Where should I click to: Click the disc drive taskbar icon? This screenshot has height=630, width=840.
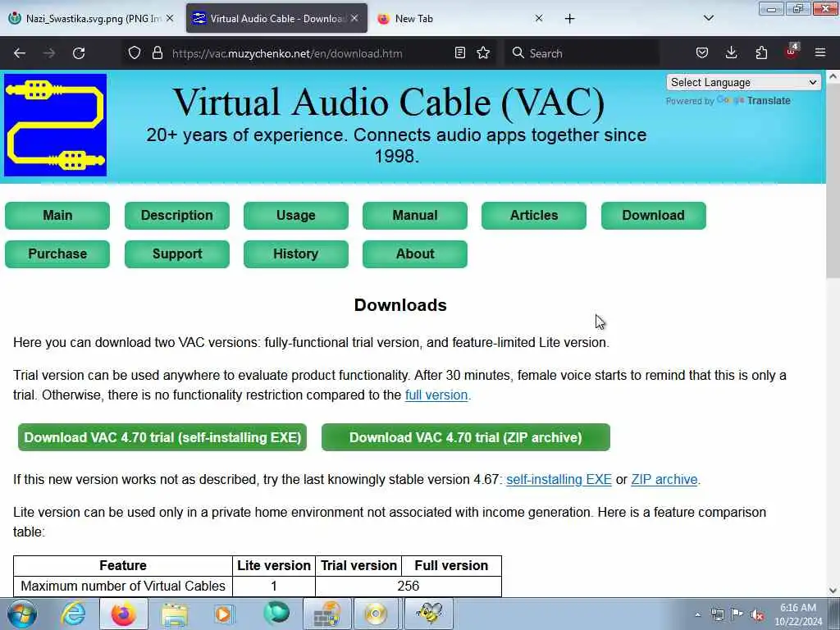[x=376, y=614]
